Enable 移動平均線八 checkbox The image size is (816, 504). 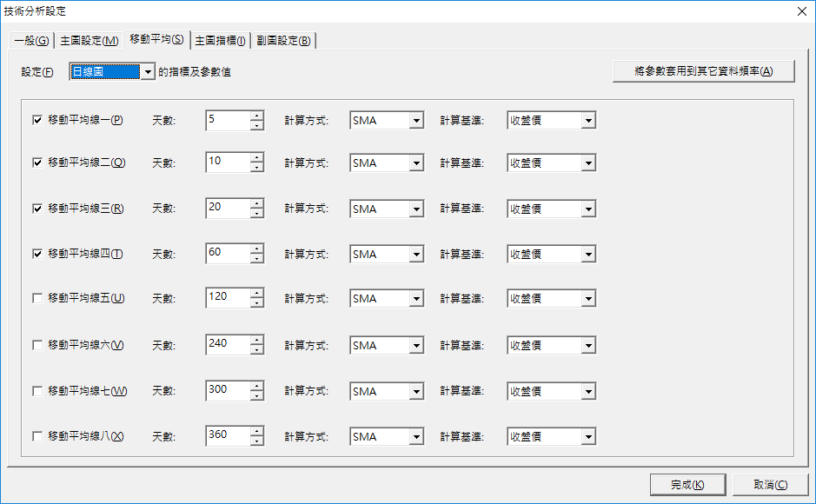37,436
